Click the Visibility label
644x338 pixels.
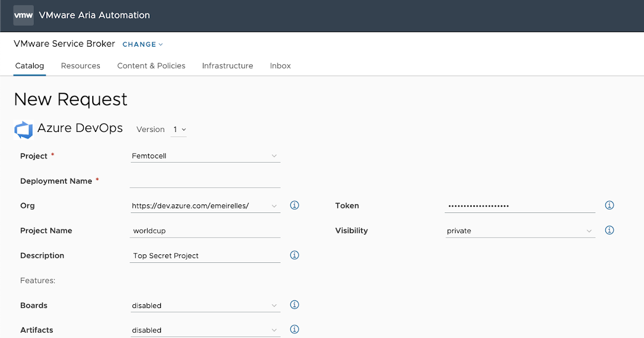coord(352,231)
